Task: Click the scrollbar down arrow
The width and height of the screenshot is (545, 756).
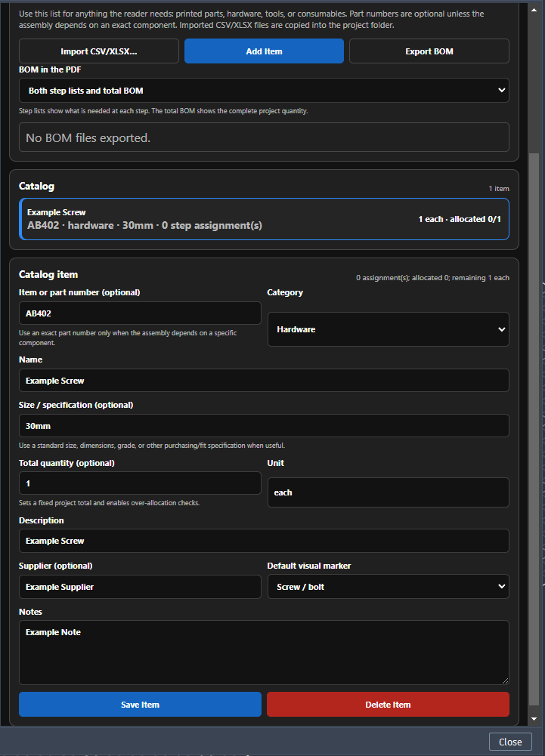Action: pos(534,719)
